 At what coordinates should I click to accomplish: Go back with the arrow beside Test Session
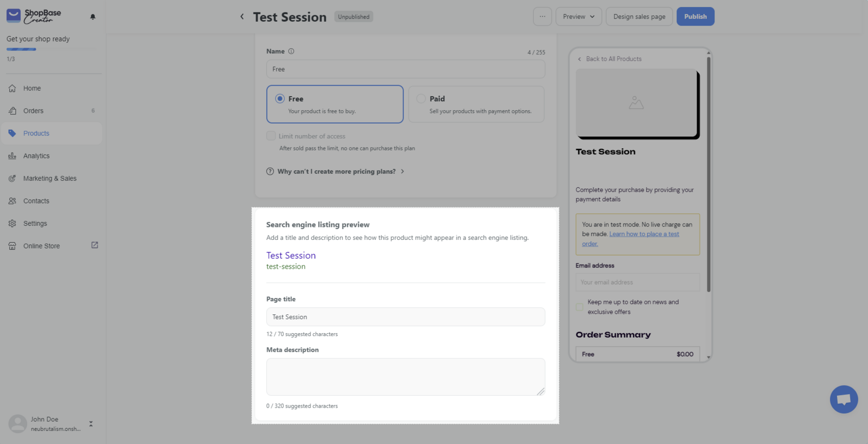pyautogui.click(x=242, y=17)
